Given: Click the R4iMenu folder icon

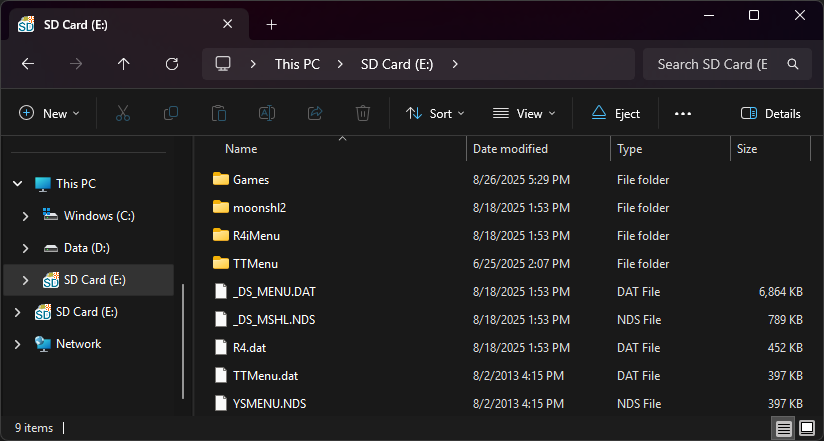Looking at the screenshot, I should tap(221, 234).
